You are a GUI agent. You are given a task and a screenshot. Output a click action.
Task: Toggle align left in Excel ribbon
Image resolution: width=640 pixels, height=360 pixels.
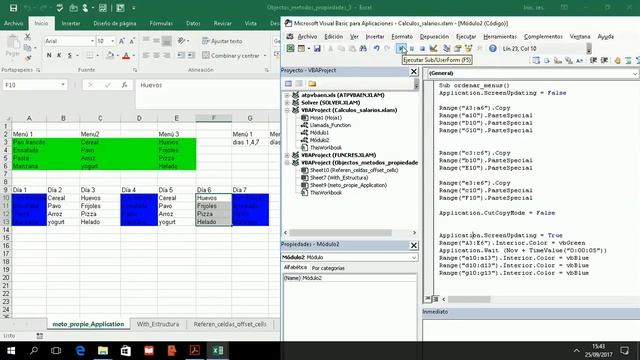pos(146,55)
